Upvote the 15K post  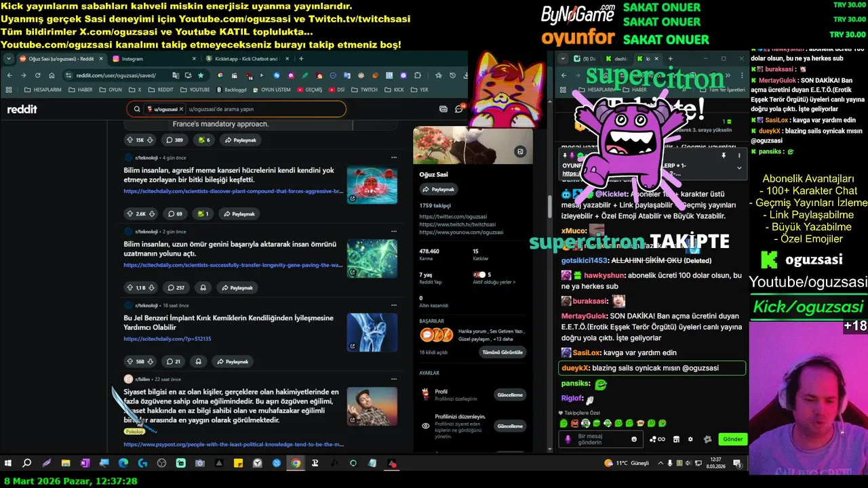[130, 140]
